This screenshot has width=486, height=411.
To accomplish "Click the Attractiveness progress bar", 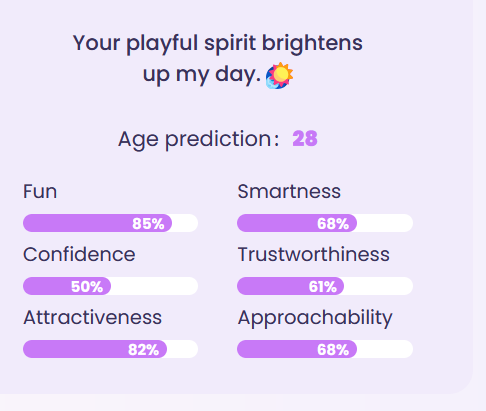I will click(110, 349).
